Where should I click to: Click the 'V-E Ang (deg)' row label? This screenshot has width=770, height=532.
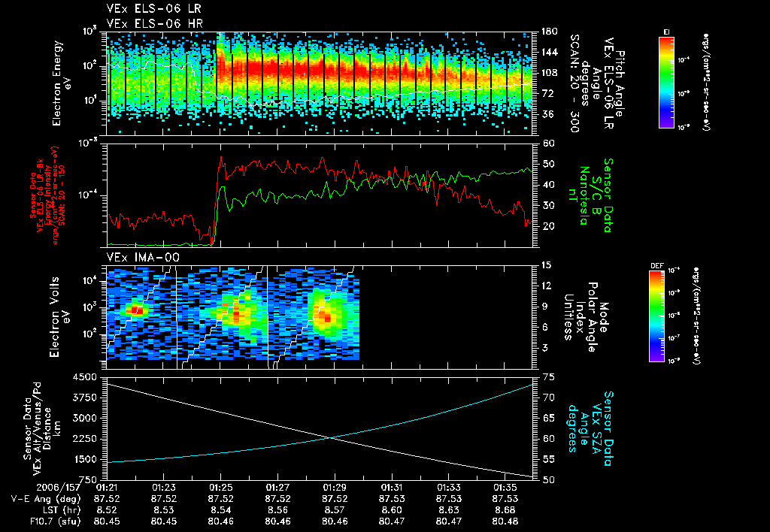[47, 499]
